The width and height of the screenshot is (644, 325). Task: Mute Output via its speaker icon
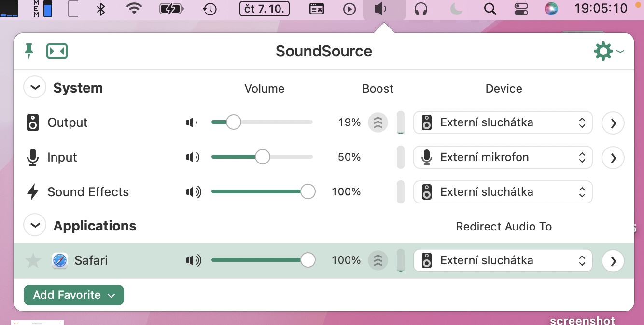(x=192, y=122)
